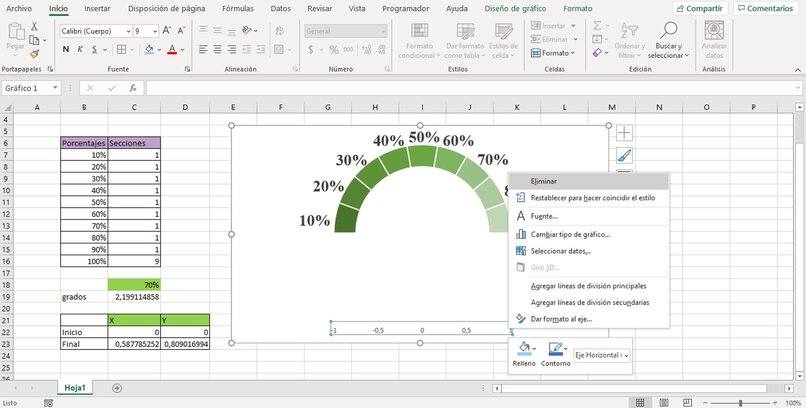Open the font size 9 dropdown

[155, 31]
